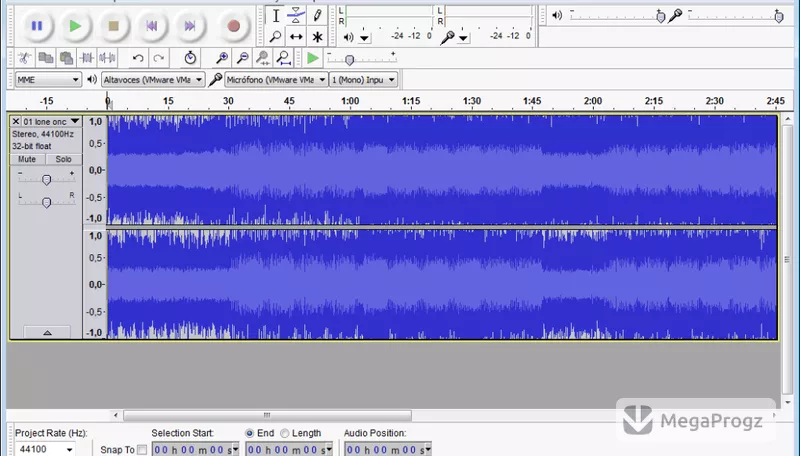The width and height of the screenshot is (800, 456).
Task: Click the Silence audio icon
Action: (x=107, y=58)
